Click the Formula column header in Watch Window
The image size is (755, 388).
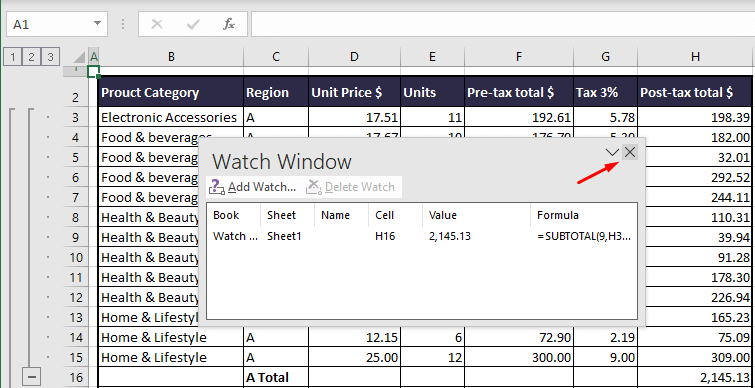point(584,215)
